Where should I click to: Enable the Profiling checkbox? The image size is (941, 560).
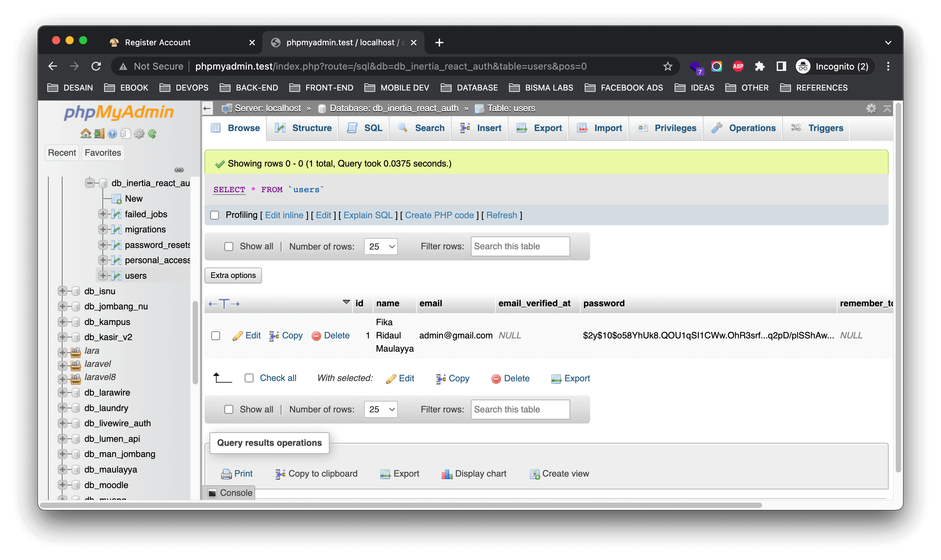tap(215, 215)
